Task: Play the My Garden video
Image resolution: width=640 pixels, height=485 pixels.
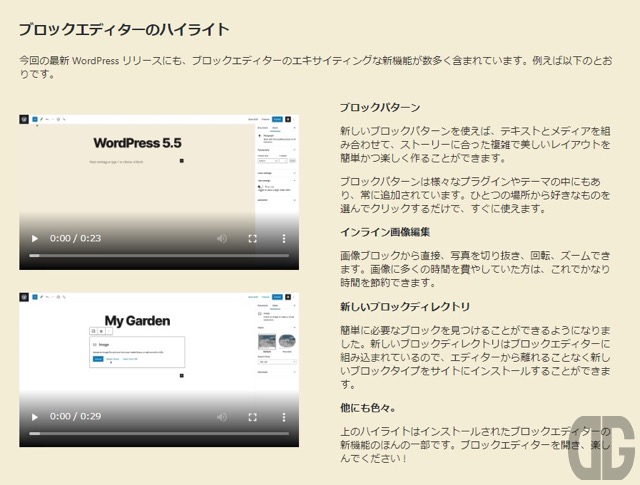Action: (35, 416)
